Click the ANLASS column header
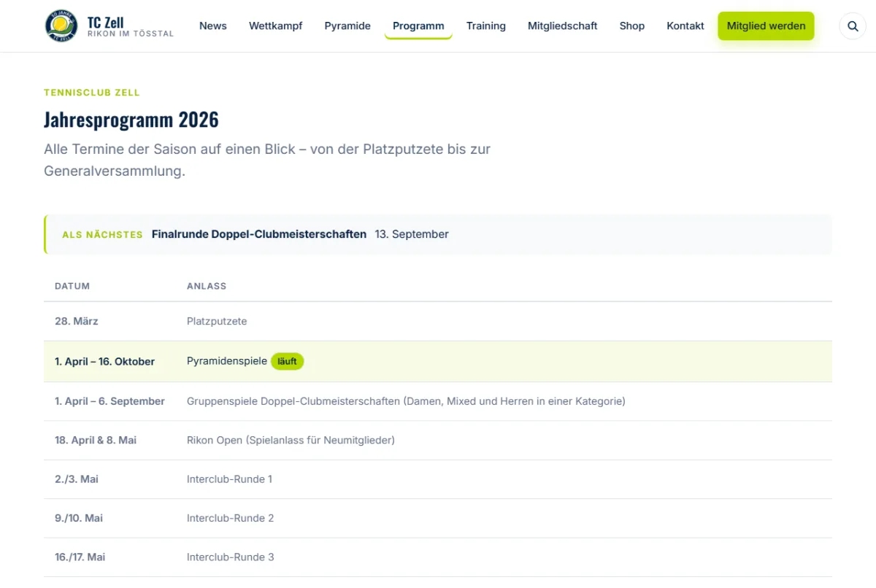The image size is (876, 588). click(x=207, y=286)
